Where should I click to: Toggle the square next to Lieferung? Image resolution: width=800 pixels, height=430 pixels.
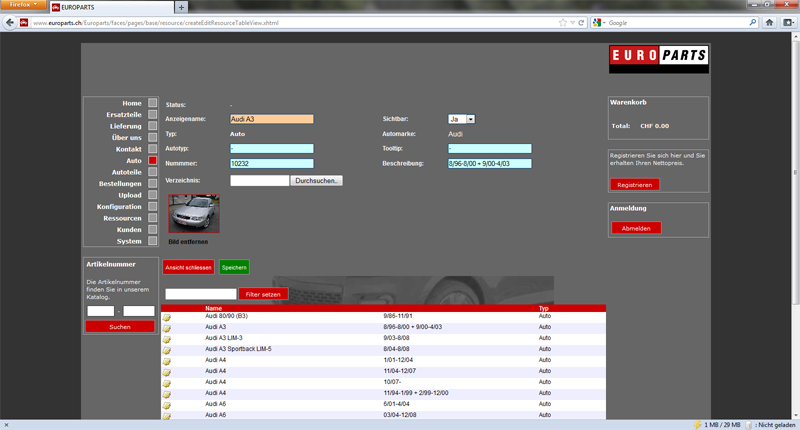pyautogui.click(x=153, y=125)
